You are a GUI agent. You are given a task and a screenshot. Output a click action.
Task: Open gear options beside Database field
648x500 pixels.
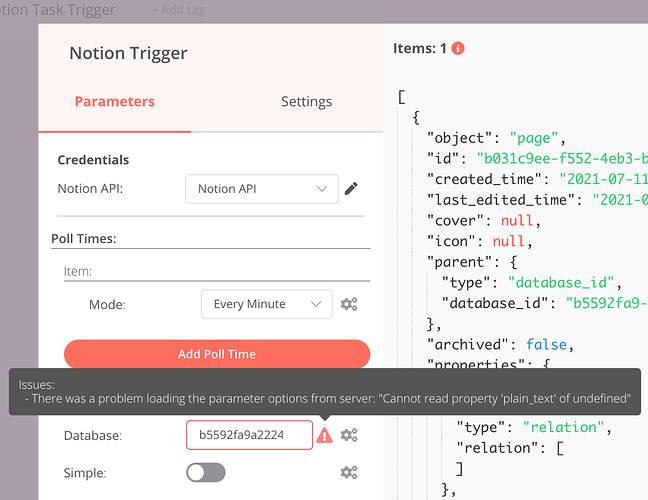(349, 435)
